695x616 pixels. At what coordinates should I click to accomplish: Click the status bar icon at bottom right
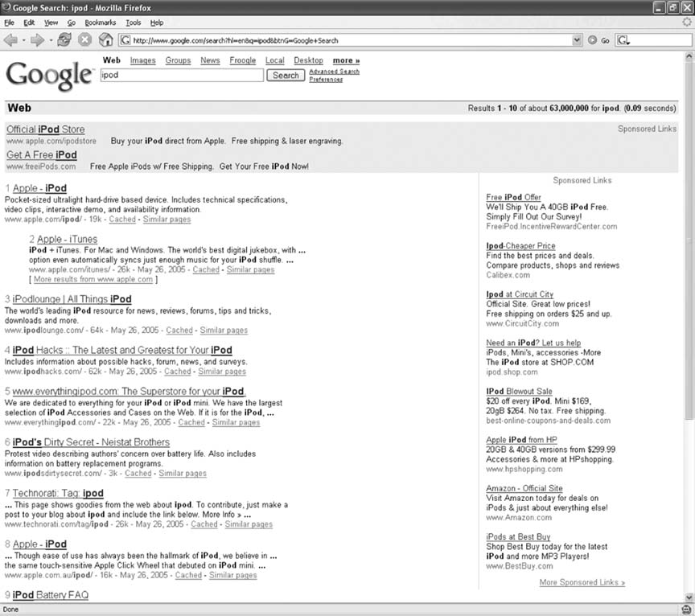point(686,610)
